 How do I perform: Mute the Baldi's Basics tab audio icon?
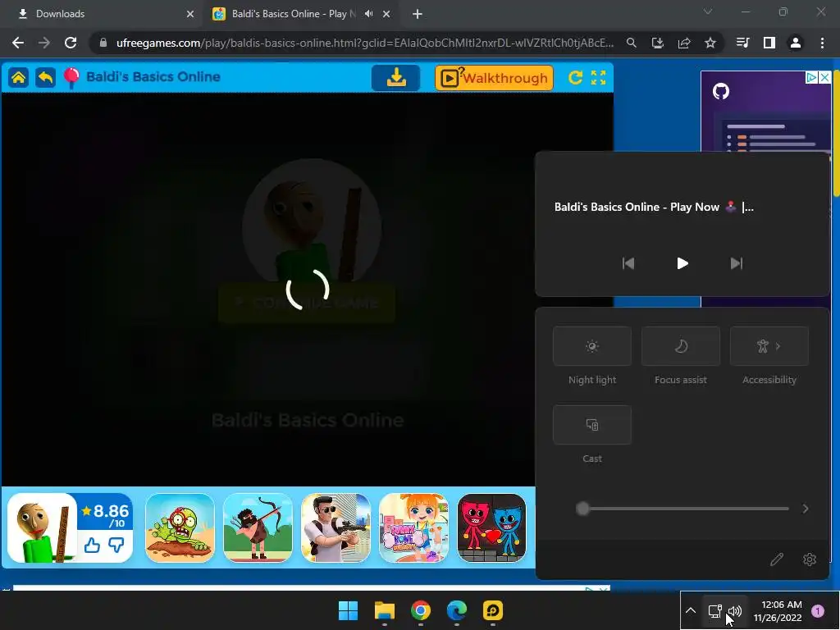[368, 14]
